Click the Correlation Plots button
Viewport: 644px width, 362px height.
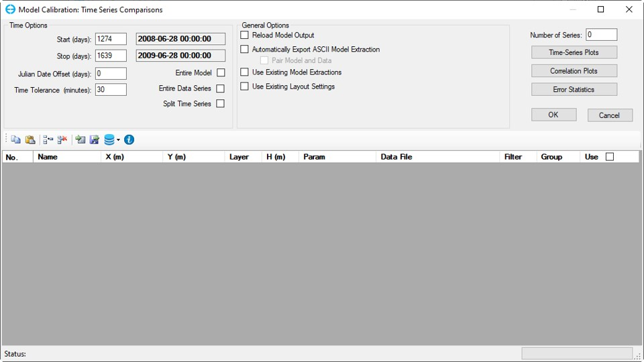574,71
